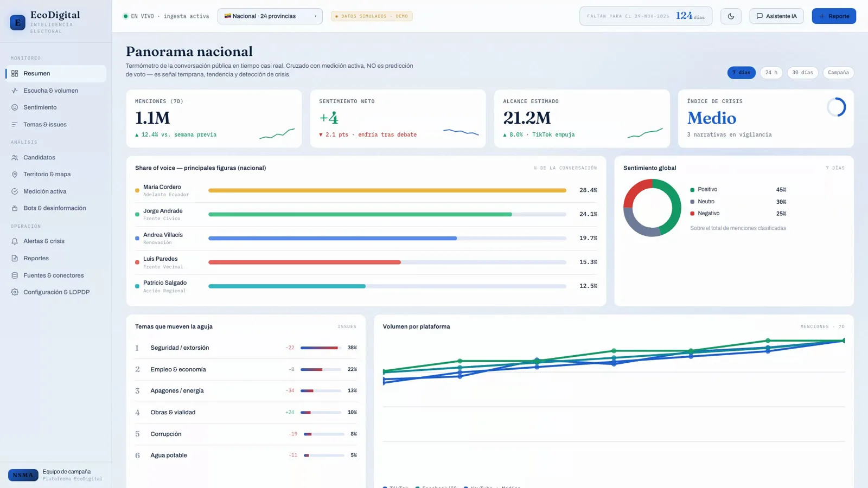Click the Reportes document icon
This screenshot has height=488, width=868.
point(15,259)
